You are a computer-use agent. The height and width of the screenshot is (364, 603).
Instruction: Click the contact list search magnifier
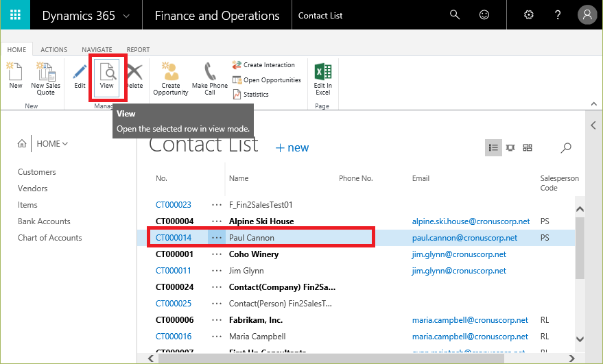click(566, 147)
